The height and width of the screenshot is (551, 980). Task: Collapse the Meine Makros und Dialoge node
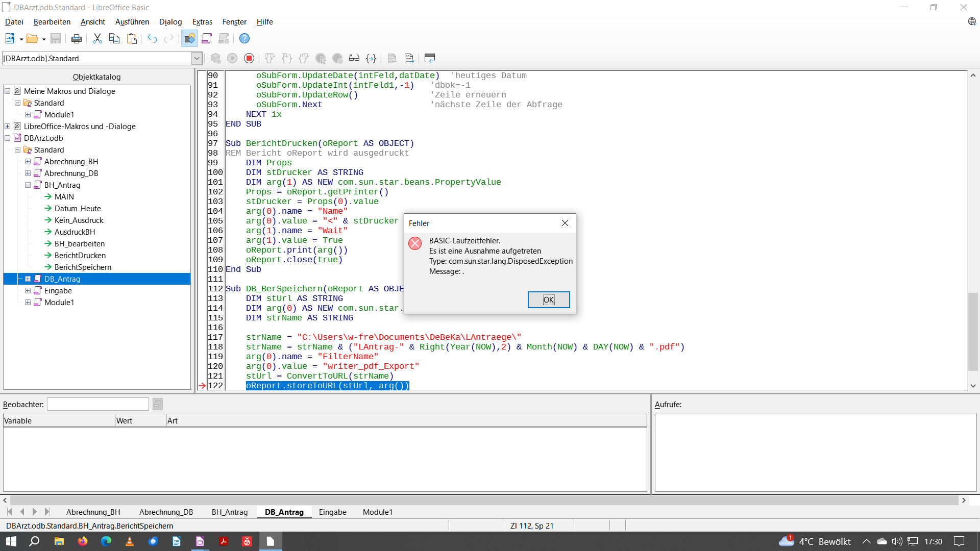click(8, 91)
